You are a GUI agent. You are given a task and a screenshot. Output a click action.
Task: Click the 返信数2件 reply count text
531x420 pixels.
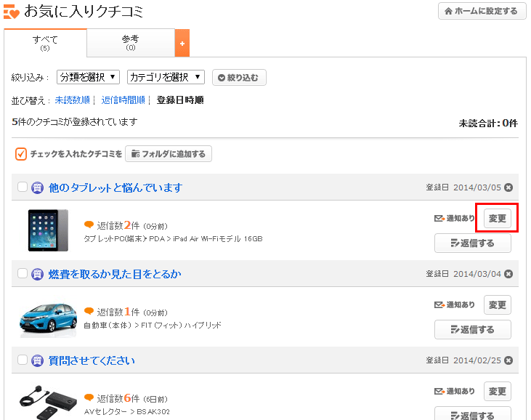click(x=118, y=225)
